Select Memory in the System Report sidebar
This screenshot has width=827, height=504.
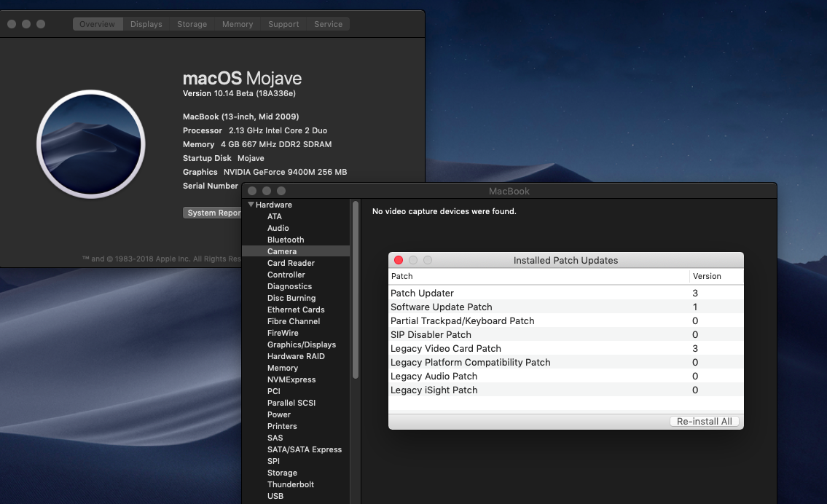282,368
